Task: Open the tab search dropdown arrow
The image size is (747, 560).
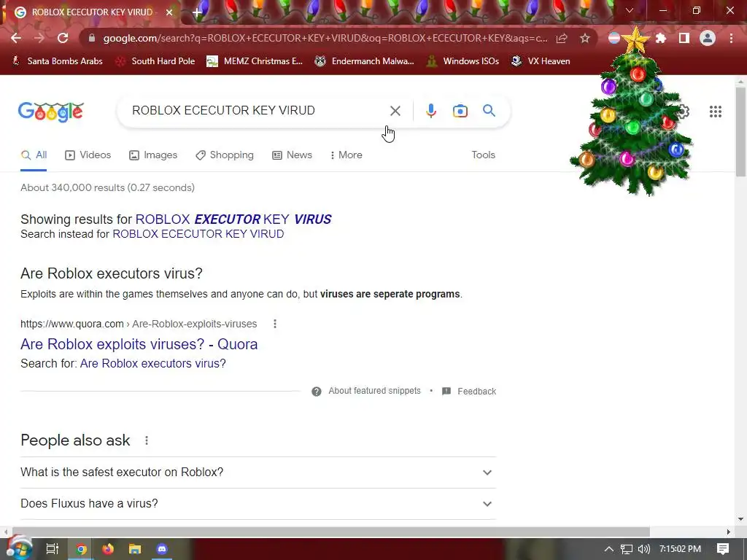Action: coord(630,10)
